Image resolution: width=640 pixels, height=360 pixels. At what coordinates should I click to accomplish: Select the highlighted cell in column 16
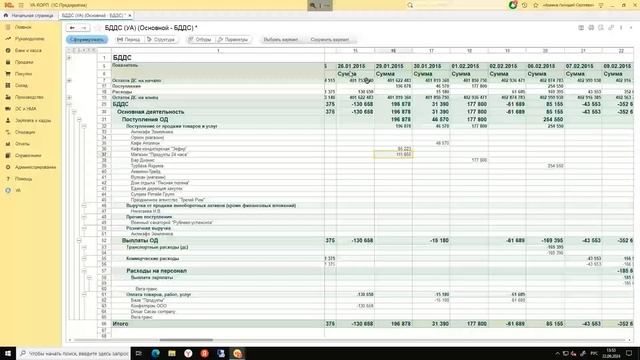[x=393, y=155]
